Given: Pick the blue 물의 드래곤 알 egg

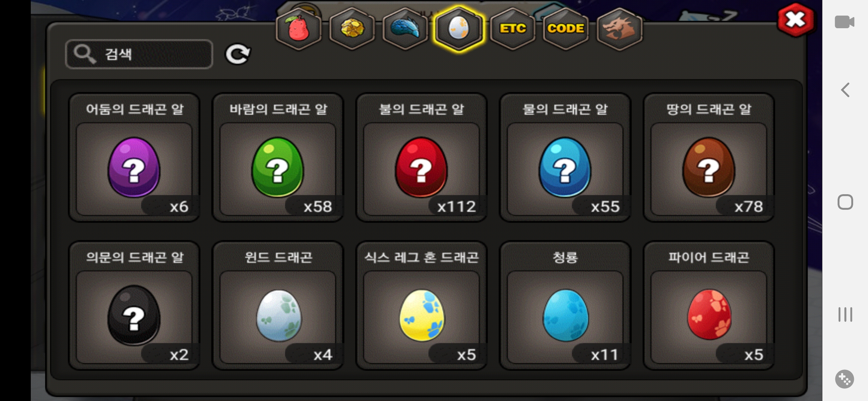Looking at the screenshot, I should (565, 157).
